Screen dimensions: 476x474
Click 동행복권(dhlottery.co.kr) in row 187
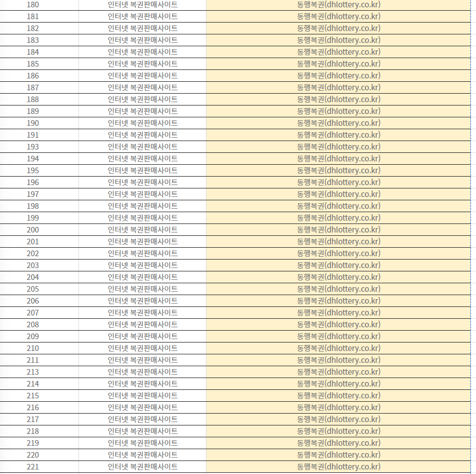(x=338, y=87)
